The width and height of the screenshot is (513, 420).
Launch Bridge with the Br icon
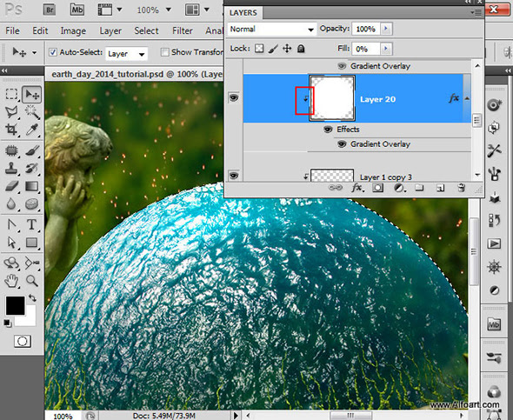coord(50,10)
